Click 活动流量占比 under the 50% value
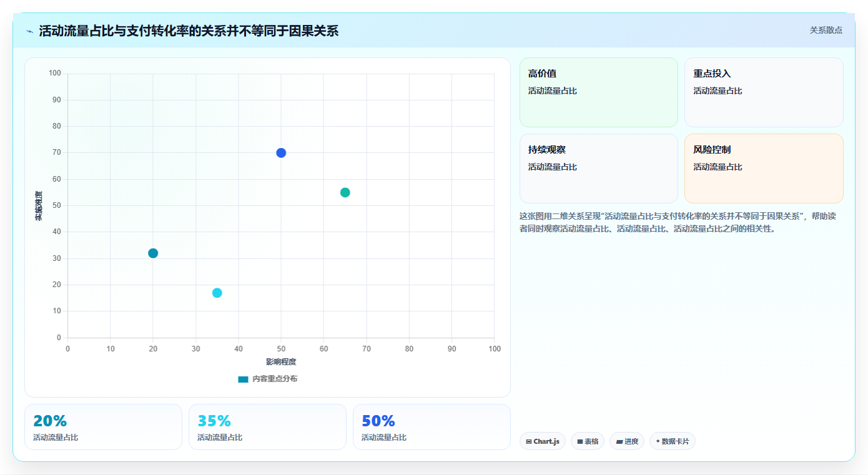Image resolution: width=868 pixels, height=475 pixels. pos(384,438)
